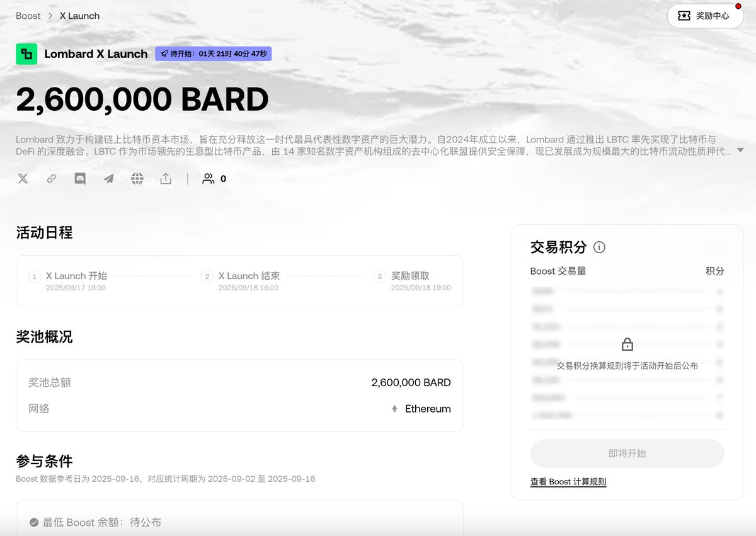756x536 pixels.
Task: Visit the website via globe icon
Action: [x=137, y=179]
